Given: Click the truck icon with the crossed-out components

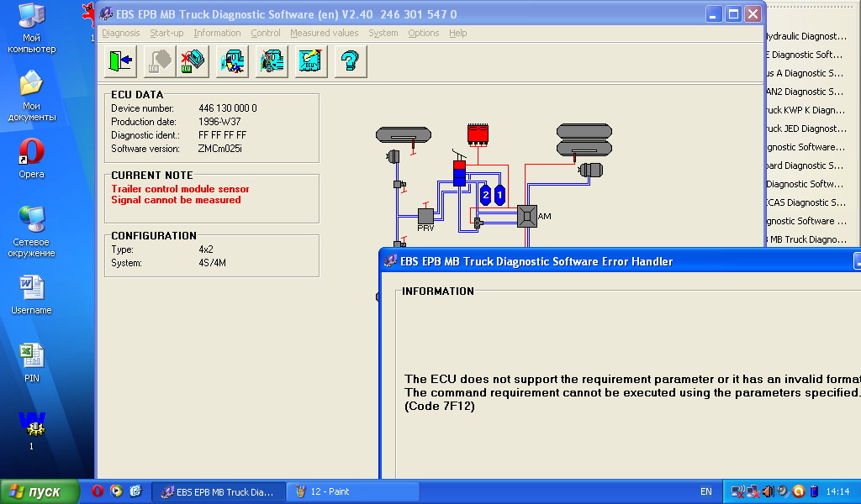Looking at the screenshot, I should click(x=272, y=60).
